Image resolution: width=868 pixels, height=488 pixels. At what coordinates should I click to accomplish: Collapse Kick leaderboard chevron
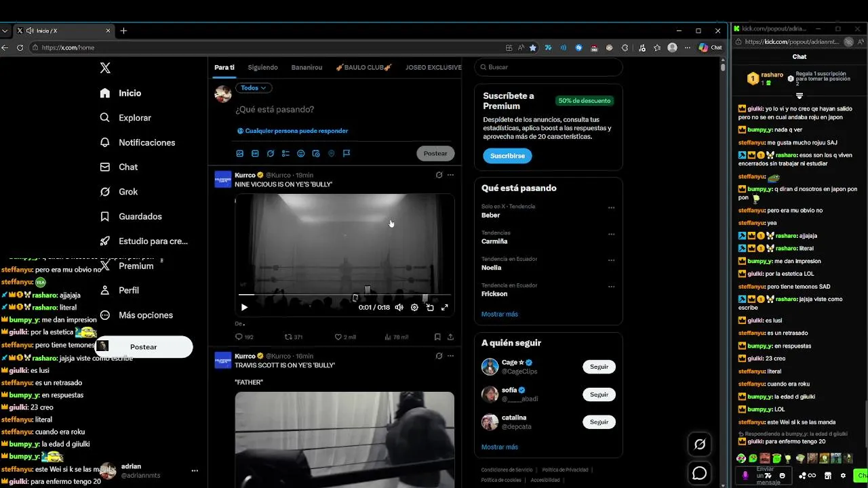click(800, 96)
